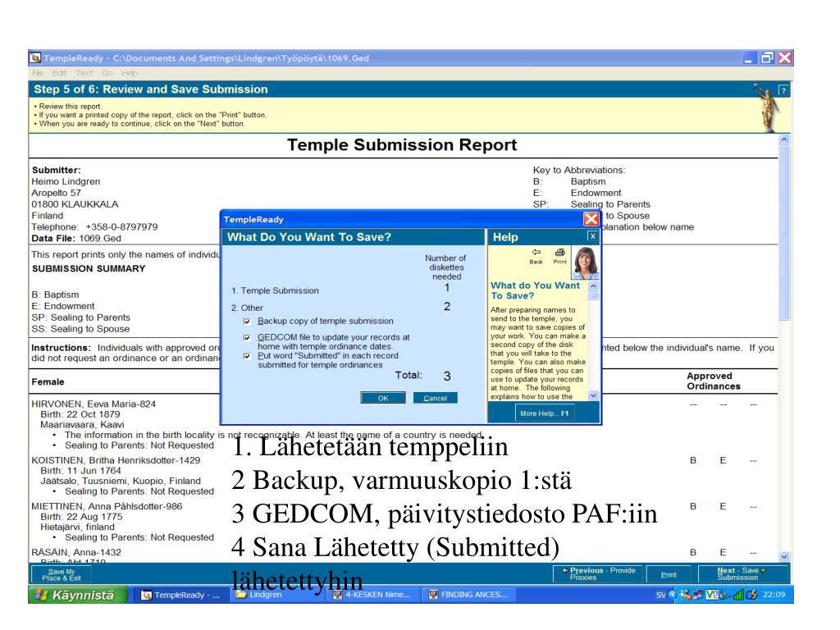Click RÄSÄIN, Anna-1432 entry
The width and height of the screenshot is (840, 630).
click(76, 552)
